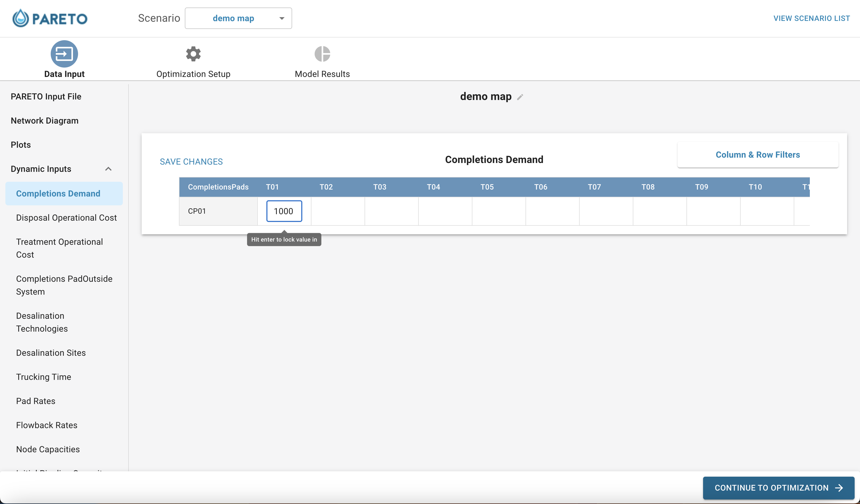Viewport: 860px width, 504px height.
Task: Select Treatment Operational Cost table
Action: click(59, 248)
